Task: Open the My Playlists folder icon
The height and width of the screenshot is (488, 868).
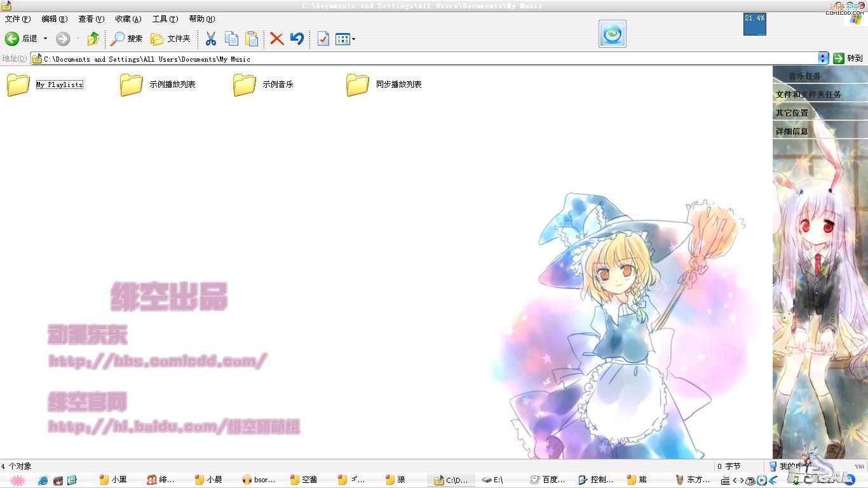Action: pos(18,84)
